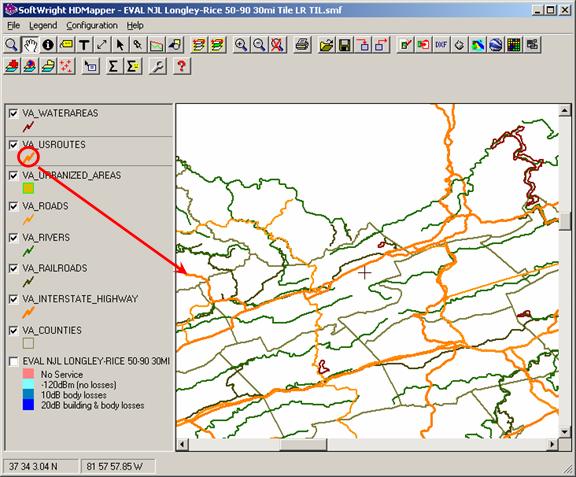The image size is (576, 477).
Task: Click the green checkmark document icon
Action: pyautogui.click(x=405, y=45)
